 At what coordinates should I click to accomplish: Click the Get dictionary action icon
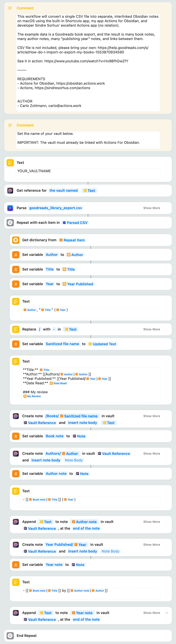[x=16, y=240]
